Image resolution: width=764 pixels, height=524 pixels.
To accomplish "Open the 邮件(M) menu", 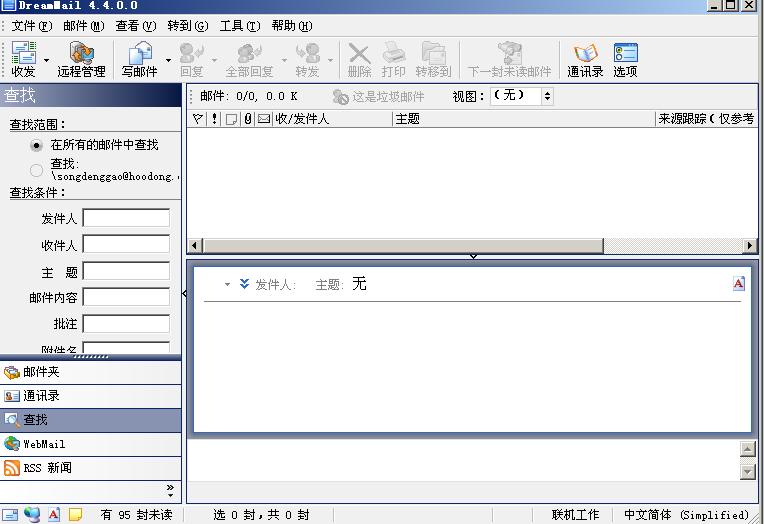I will [83, 26].
